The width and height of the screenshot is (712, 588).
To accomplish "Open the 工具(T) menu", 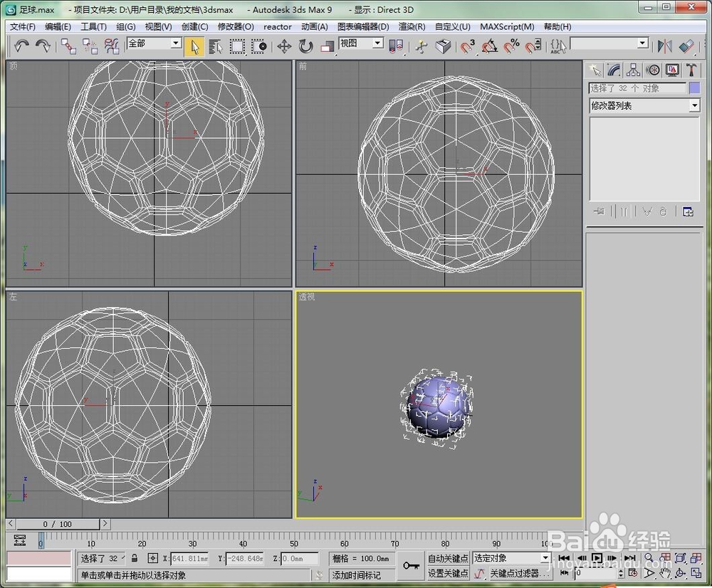I will tap(93, 27).
